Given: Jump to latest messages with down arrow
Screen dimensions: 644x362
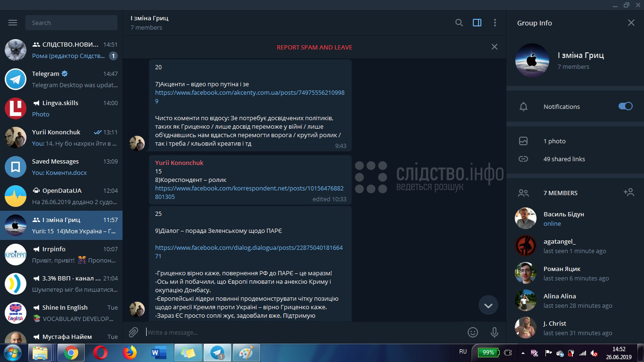Looking at the screenshot, I should pyautogui.click(x=488, y=305).
